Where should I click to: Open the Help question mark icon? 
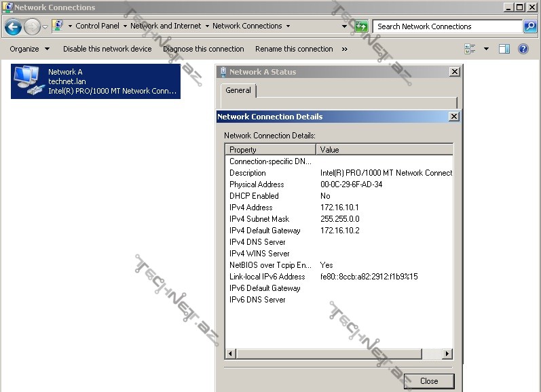coord(523,49)
